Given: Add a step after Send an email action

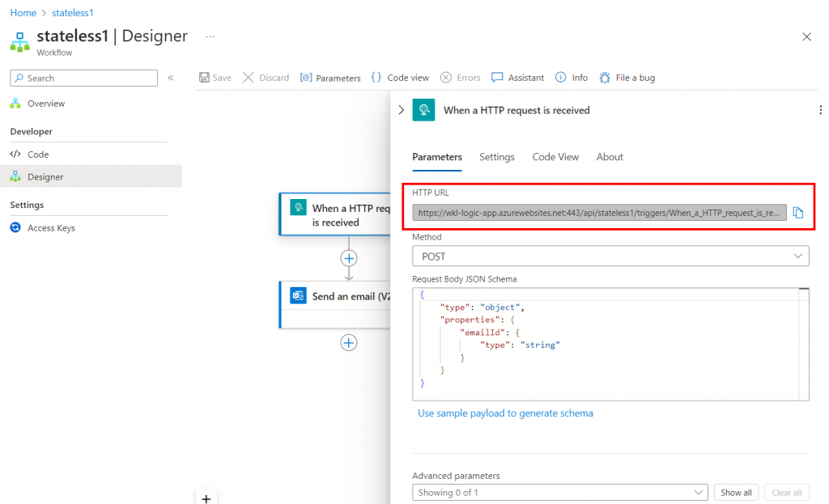Looking at the screenshot, I should pos(348,343).
